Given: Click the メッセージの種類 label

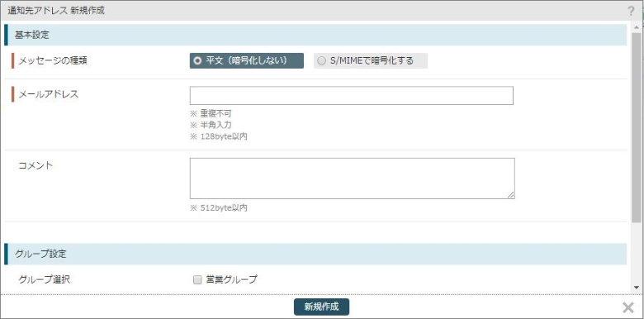Looking at the screenshot, I should 53,61.
